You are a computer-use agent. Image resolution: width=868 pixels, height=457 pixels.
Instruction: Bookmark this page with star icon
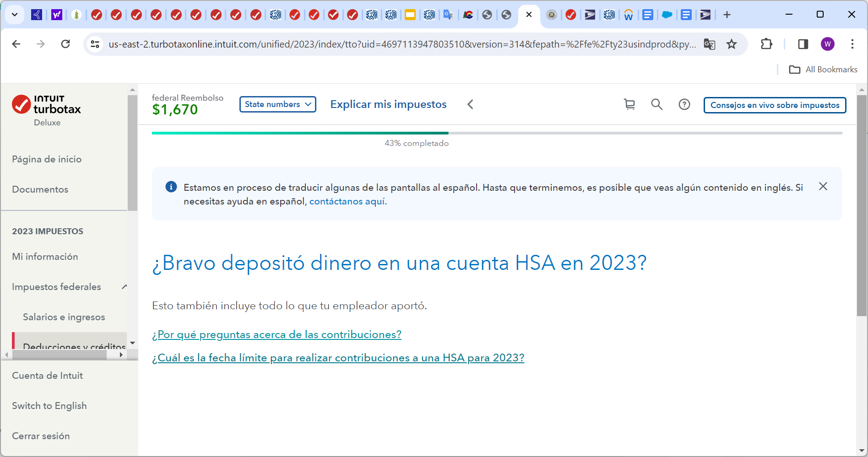pos(732,44)
